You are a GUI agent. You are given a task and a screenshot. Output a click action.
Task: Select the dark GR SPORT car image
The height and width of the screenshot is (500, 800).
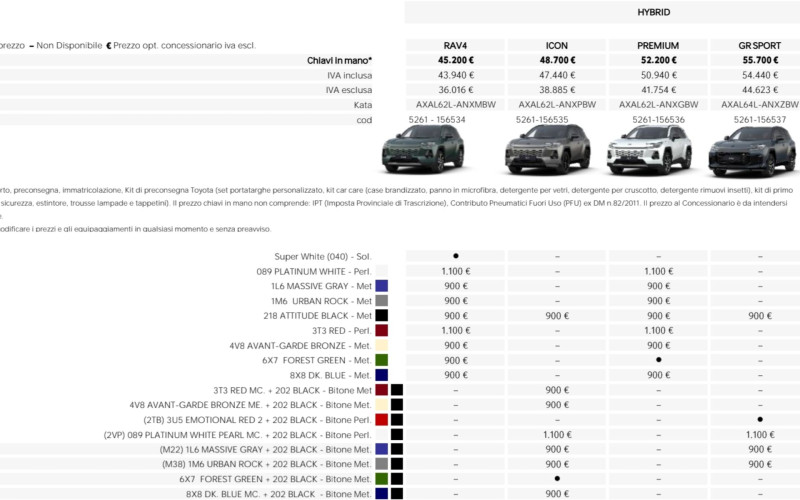coord(752,151)
